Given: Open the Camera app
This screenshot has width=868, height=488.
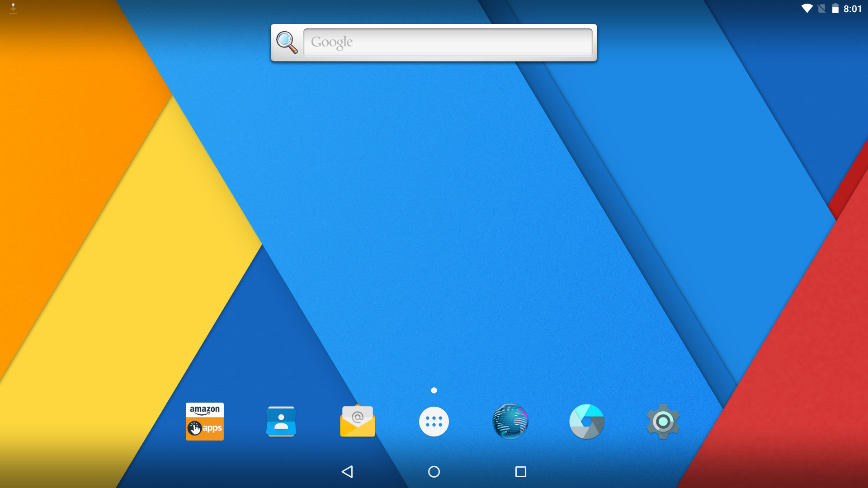Looking at the screenshot, I should pyautogui.click(x=587, y=422).
